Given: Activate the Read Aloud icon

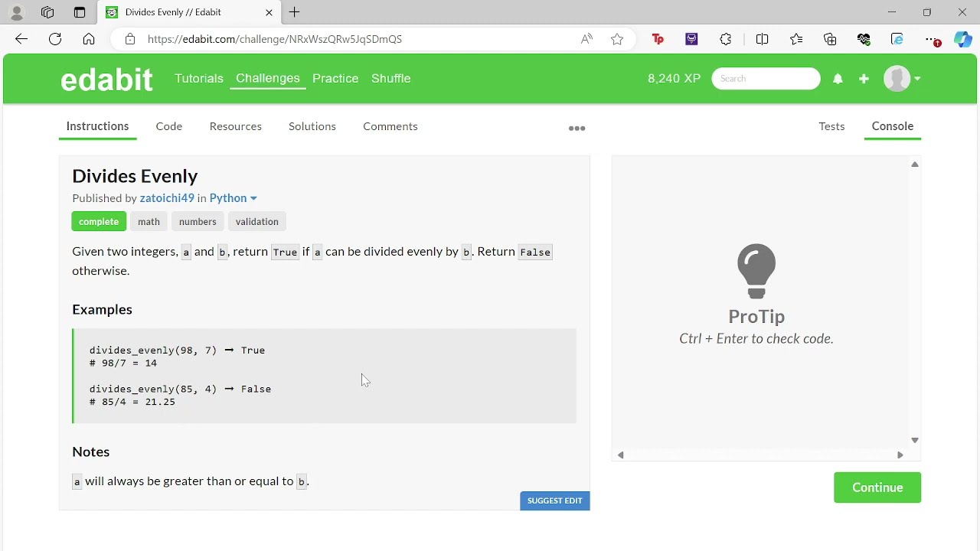Looking at the screenshot, I should pyautogui.click(x=586, y=39).
